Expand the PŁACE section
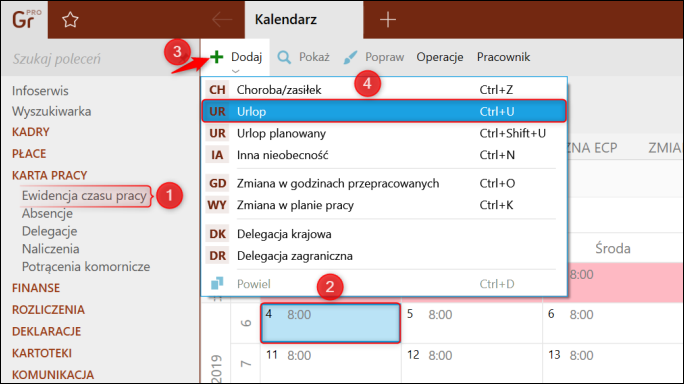The width and height of the screenshot is (684, 384). pyautogui.click(x=29, y=154)
